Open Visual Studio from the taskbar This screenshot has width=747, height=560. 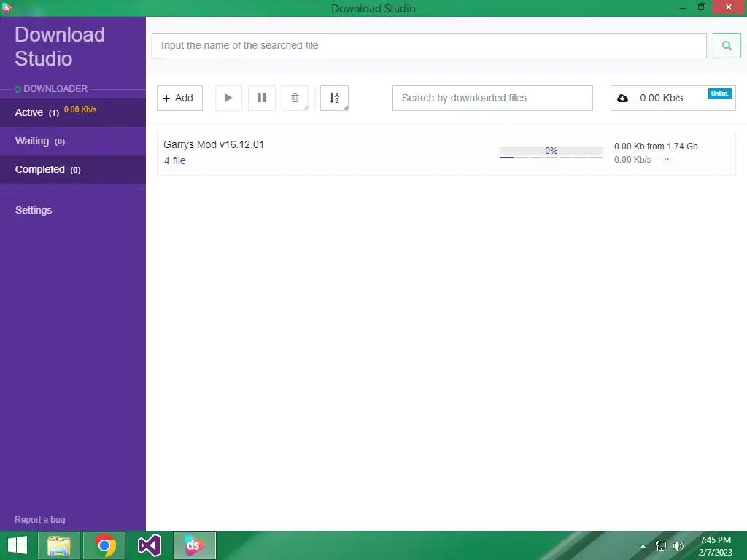point(149,545)
